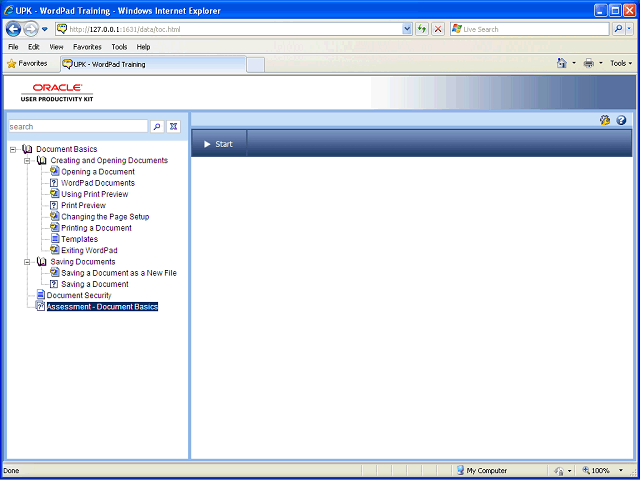Screen dimensions: 640x480
Task: Click the Stop loading red X icon
Action: 438,29
